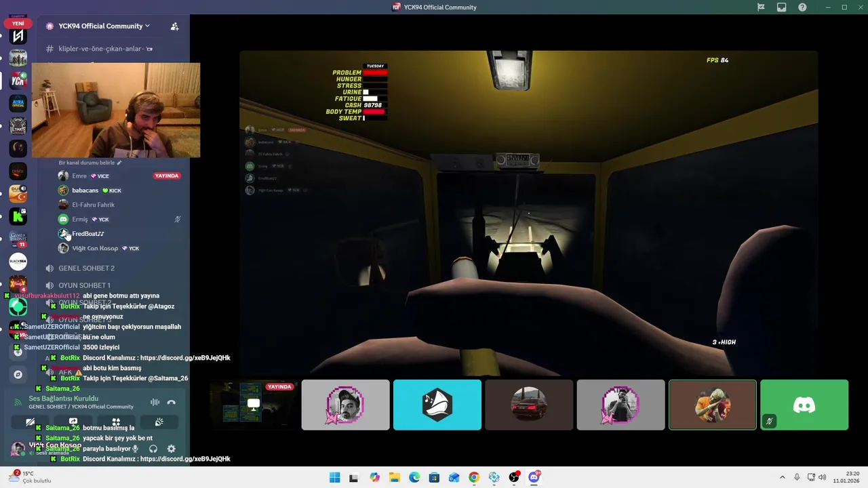
Task: Toggle noise suppression waveform icon
Action: (155, 402)
